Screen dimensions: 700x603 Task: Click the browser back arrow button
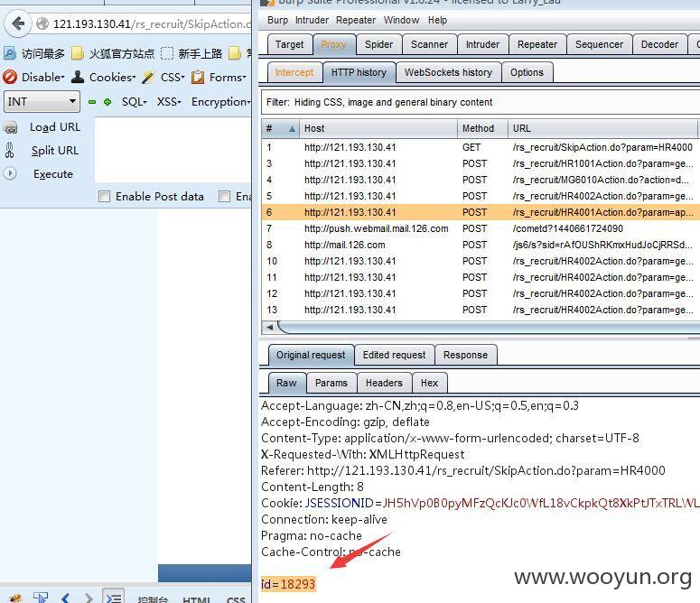click(x=18, y=23)
